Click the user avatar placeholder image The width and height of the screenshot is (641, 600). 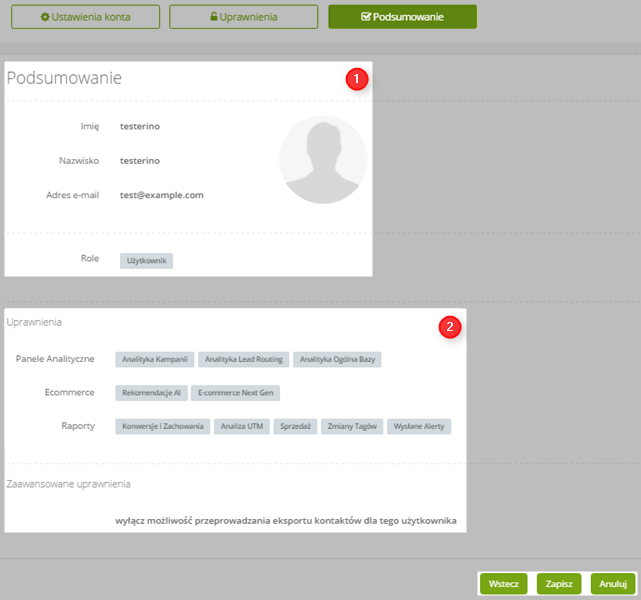[x=323, y=159]
